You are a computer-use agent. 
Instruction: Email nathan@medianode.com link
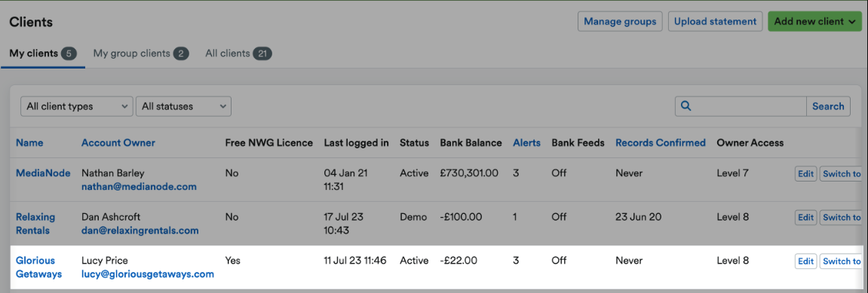[x=139, y=187]
